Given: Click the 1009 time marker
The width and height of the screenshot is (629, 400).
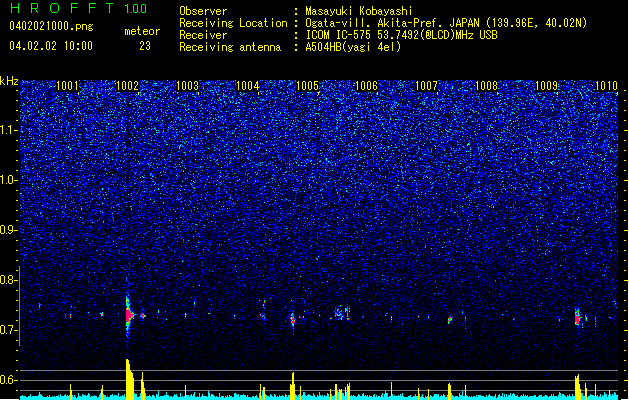Looking at the screenshot, I should pos(546,86).
